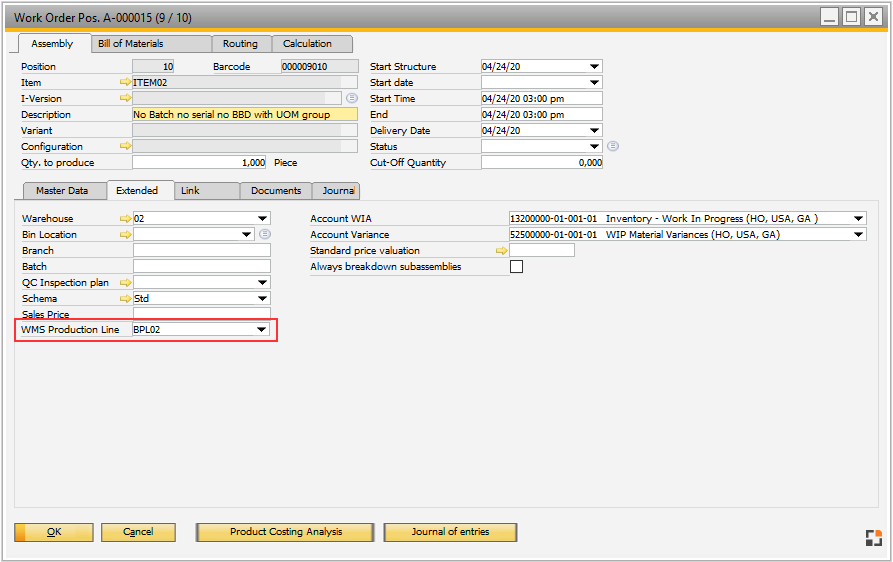Click the Warehouse link arrow icon

(125, 219)
